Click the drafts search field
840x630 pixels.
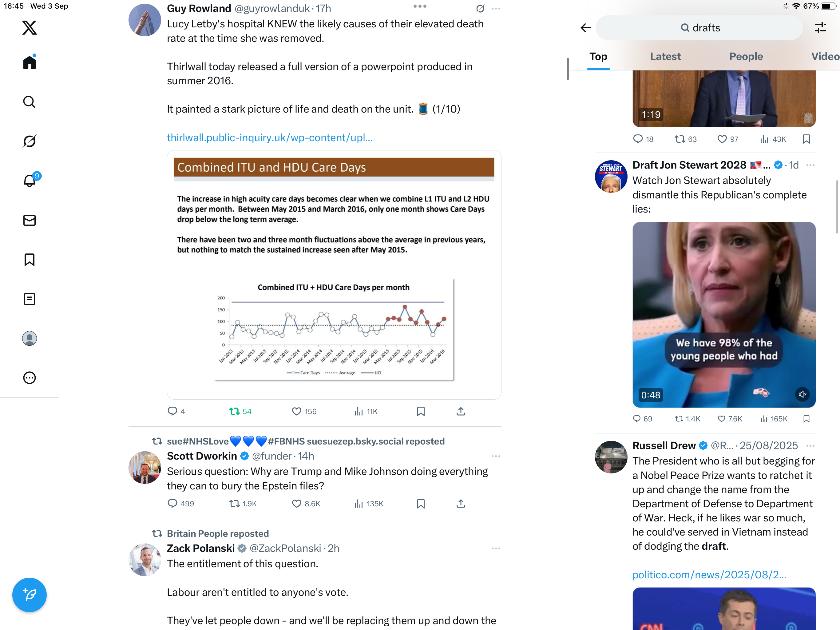pyautogui.click(x=699, y=28)
